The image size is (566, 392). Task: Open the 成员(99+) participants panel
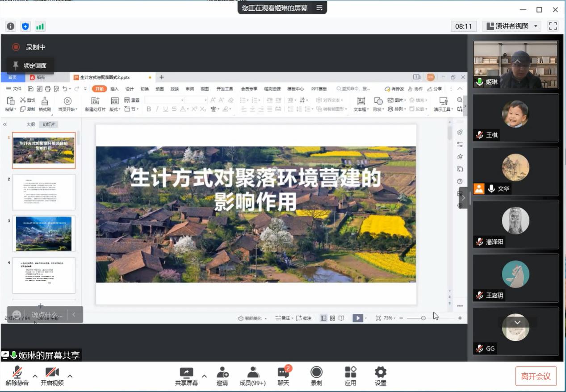tap(252, 375)
